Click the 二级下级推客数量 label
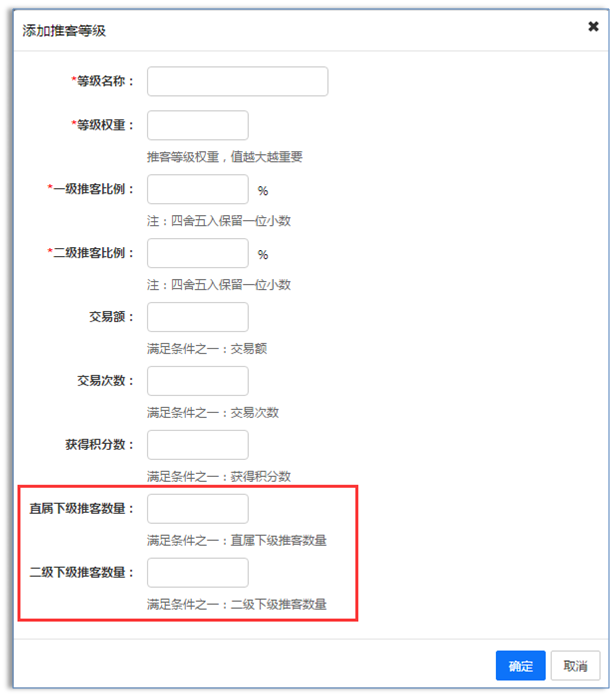 pos(81,573)
